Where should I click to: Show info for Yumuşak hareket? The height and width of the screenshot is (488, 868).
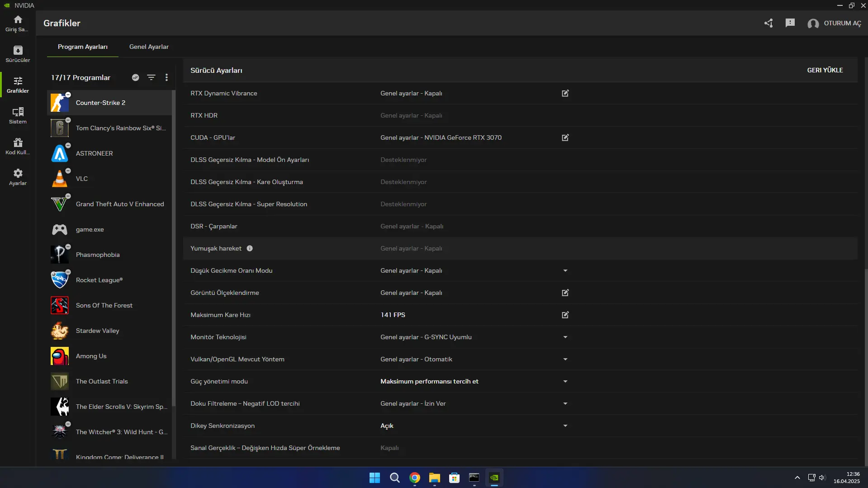(250, 248)
